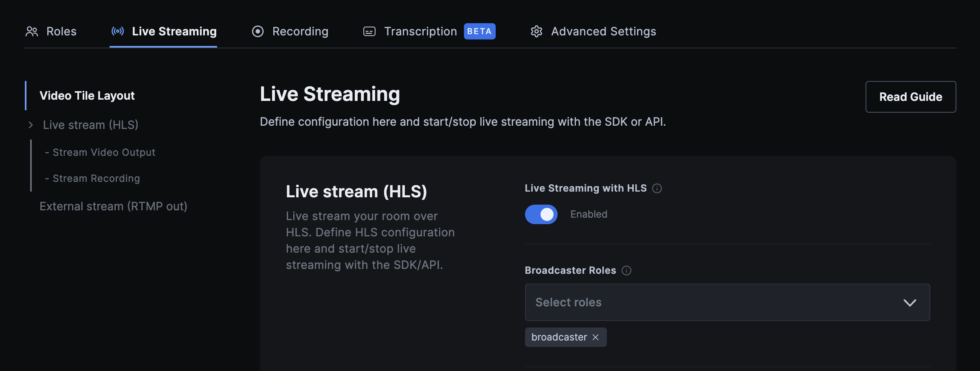
Task: Open Stream Video Output settings
Action: coord(103,152)
